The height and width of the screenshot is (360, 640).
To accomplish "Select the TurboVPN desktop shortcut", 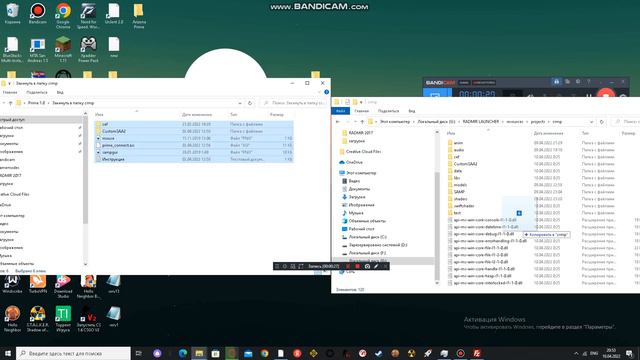I will [38, 284].
